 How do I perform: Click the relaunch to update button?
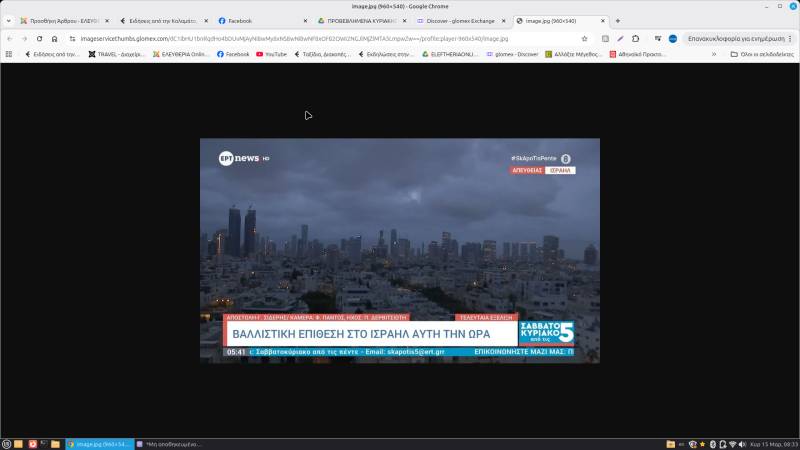(x=733, y=38)
